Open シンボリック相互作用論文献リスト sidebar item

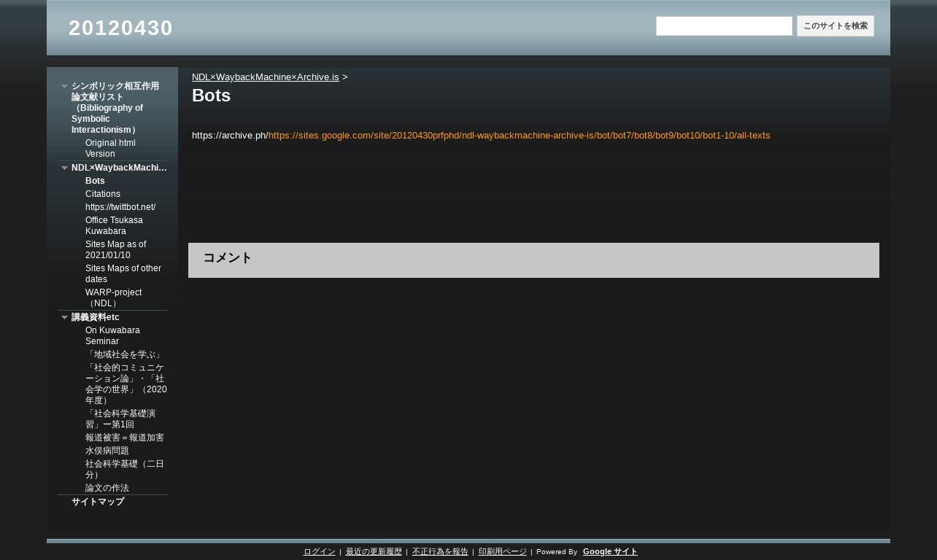point(115,108)
